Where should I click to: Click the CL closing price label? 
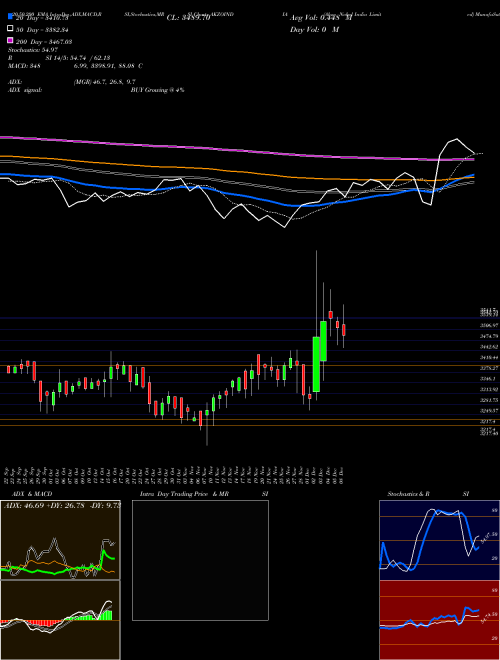[188, 18]
